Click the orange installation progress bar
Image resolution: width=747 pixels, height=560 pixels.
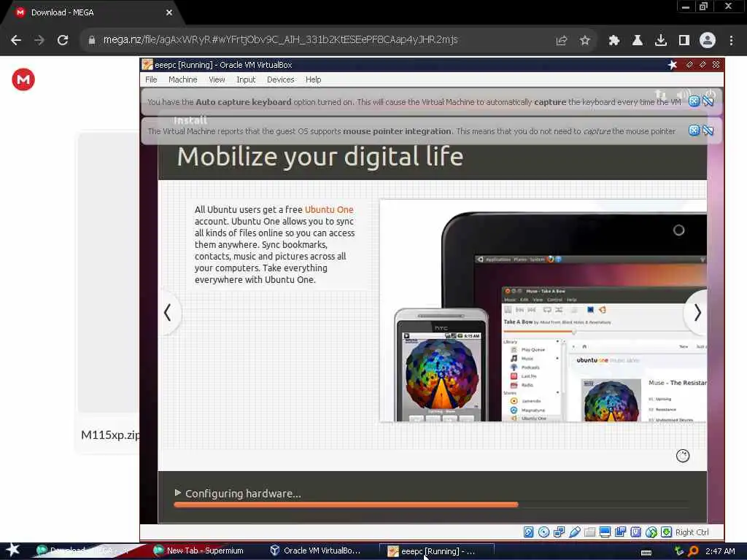(346, 505)
